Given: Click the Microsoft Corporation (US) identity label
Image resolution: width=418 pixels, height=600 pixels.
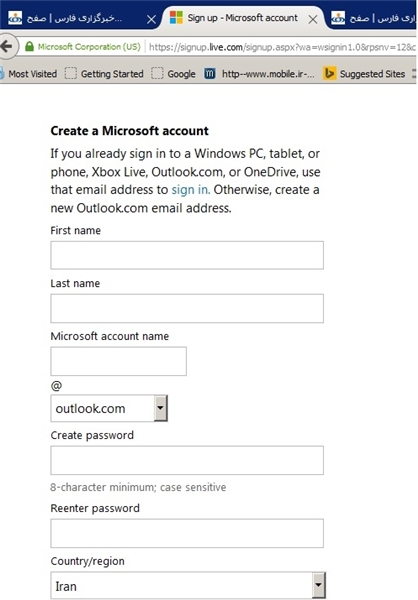Looking at the screenshot, I should (x=89, y=47).
